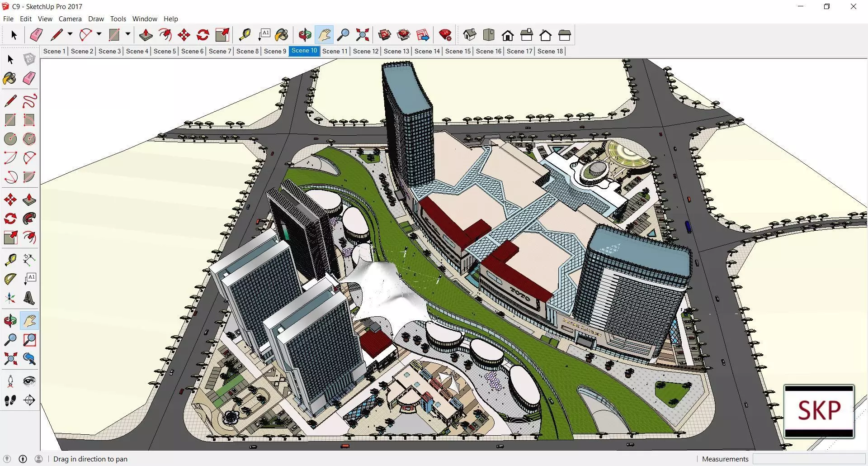
Task: Open the Draw menu
Action: [x=96, y=19]
